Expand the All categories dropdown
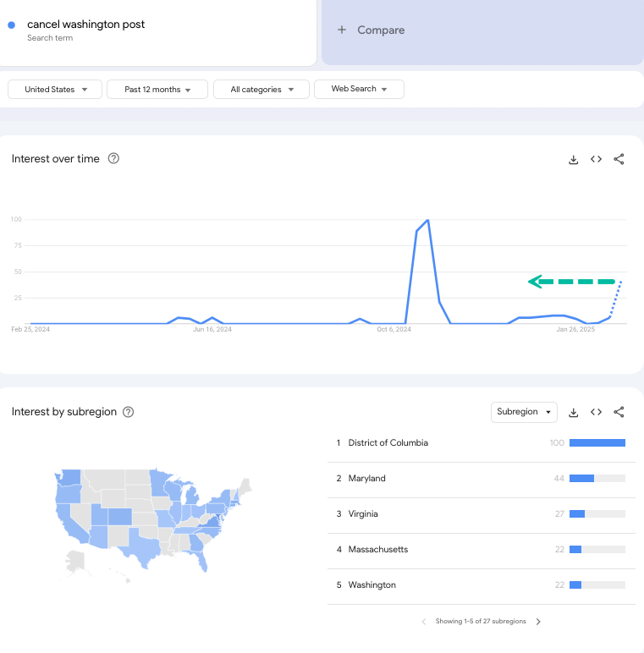The width and height of the screenshot is (644, 653). [261, 89]
